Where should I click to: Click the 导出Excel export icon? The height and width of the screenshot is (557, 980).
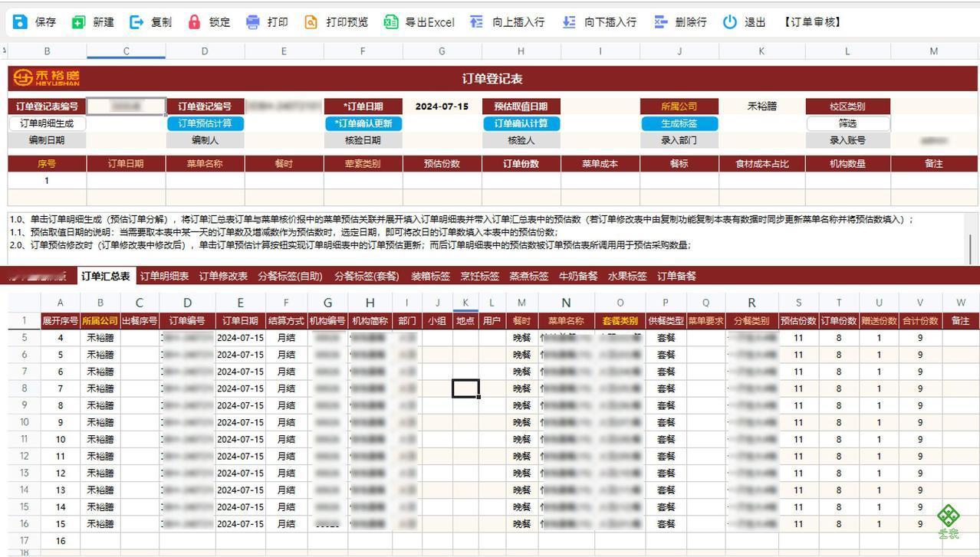point(391,22)
